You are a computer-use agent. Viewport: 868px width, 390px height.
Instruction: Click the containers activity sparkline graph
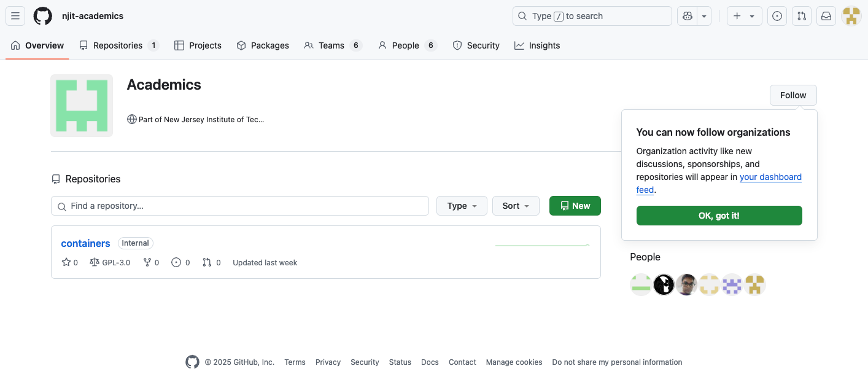point(542,245)
